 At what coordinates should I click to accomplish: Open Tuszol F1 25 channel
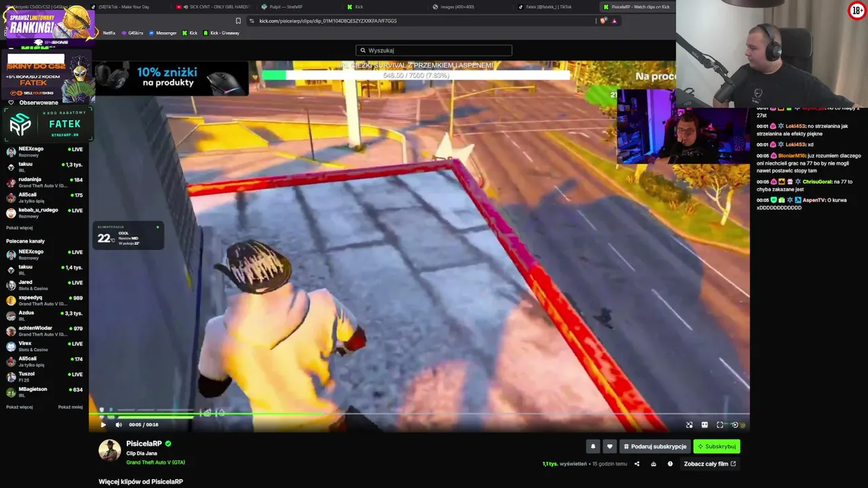45,376
